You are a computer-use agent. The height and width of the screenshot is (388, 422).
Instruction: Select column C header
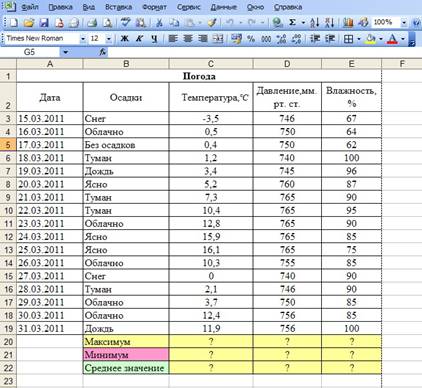click(x=211, y=64)
